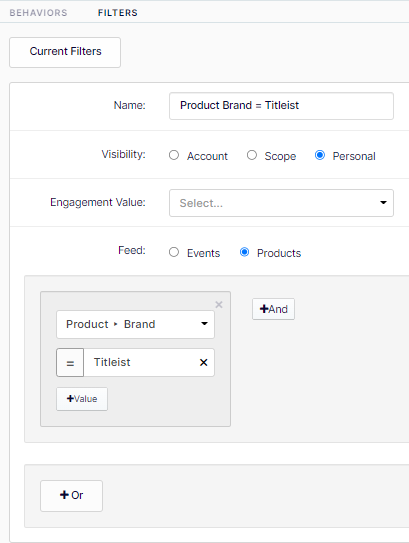Screen dimensions: 409x543
Task: Choose the Products feed option
Action: coord(244,252)
